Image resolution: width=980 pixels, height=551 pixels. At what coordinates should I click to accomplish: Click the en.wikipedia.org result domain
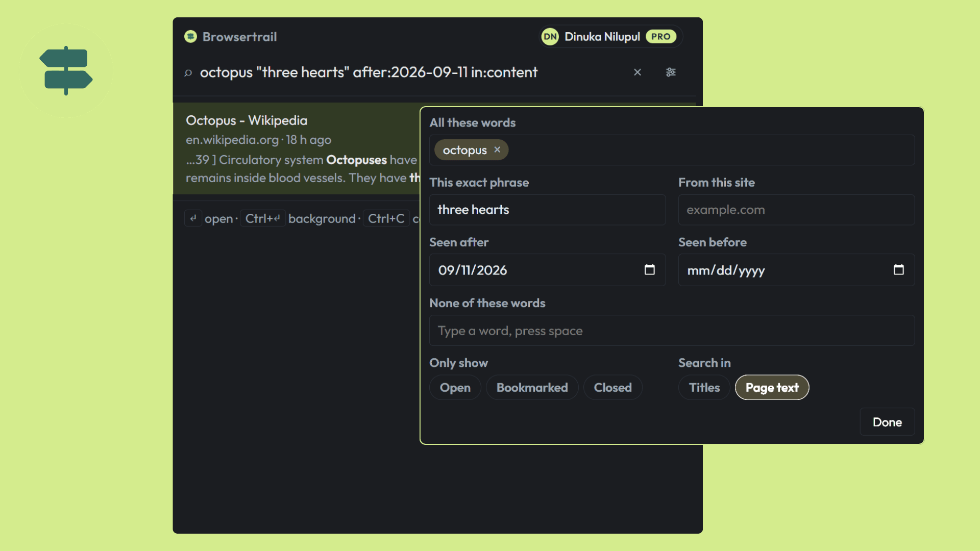(x=232, y=140)
